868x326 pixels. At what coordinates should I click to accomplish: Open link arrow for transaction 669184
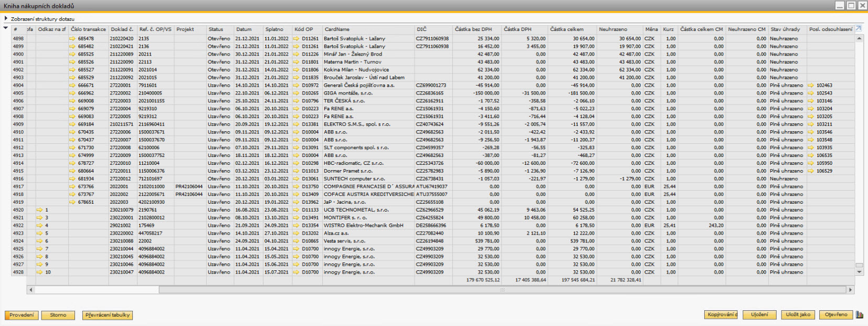pos(72,124)
